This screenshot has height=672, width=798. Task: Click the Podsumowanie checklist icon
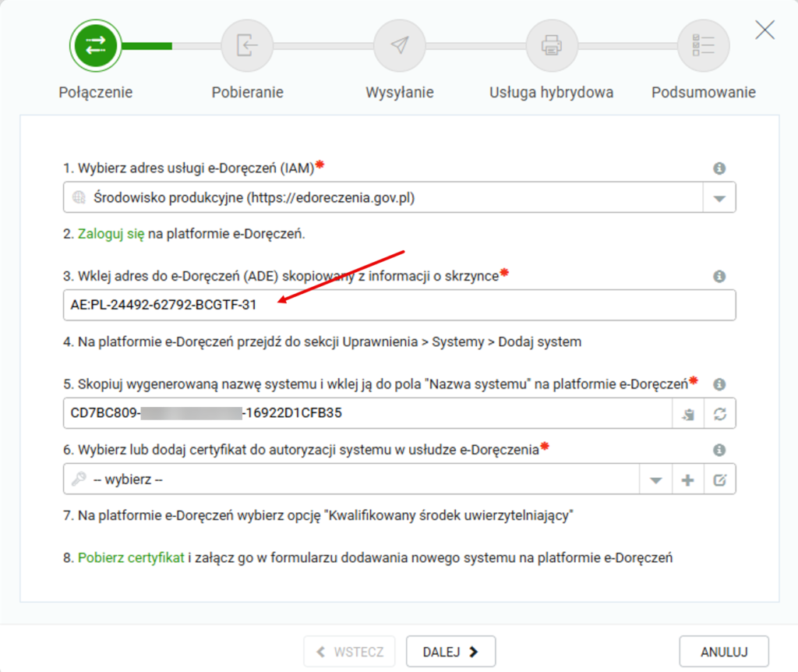(704, 46)
